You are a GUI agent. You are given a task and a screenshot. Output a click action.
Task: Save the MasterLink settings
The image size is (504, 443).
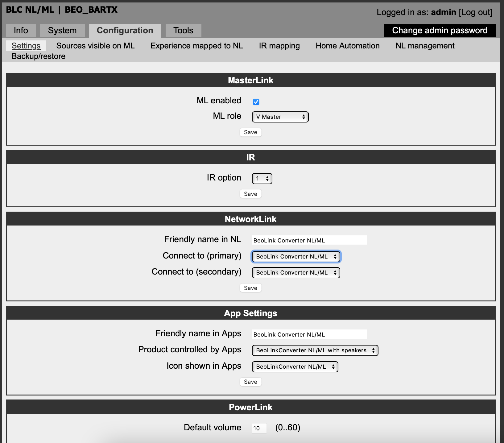tap(251, 132)
